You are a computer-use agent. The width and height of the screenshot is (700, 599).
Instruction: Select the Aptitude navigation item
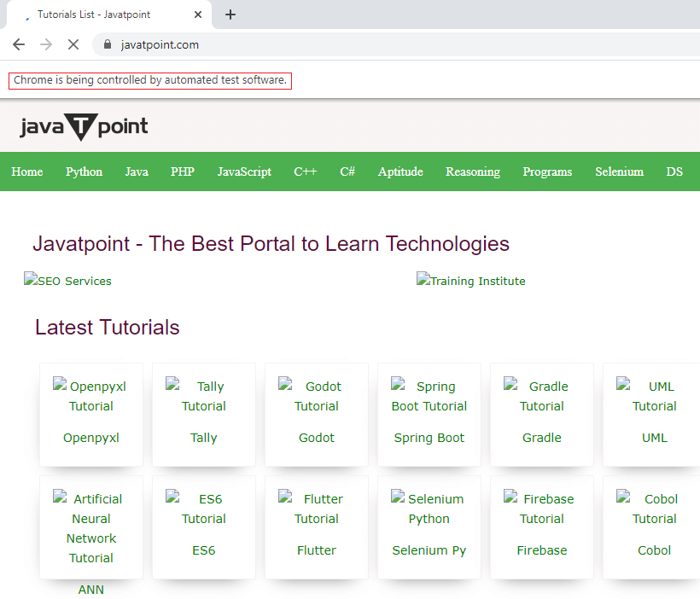pos(400,172)
